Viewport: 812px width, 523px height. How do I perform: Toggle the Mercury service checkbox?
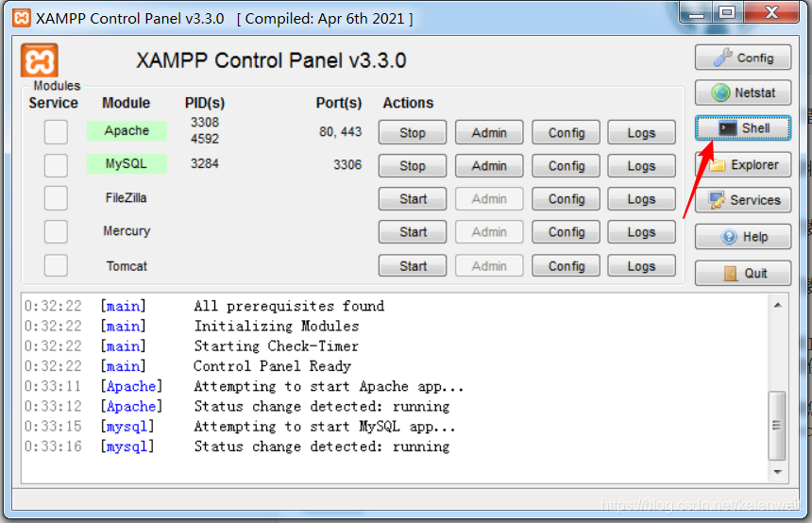click(56, 231)
